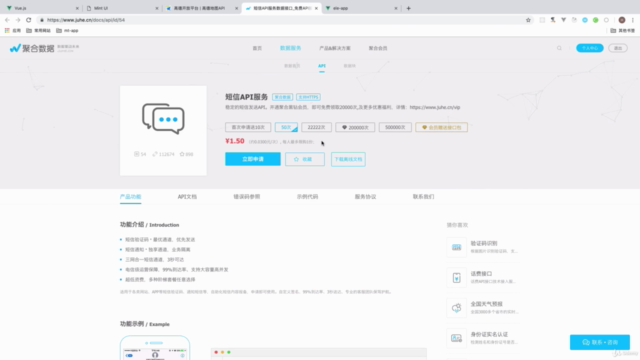
Task: Open the 应用 apps bookmark shortcut
Action: pos(13,31)
